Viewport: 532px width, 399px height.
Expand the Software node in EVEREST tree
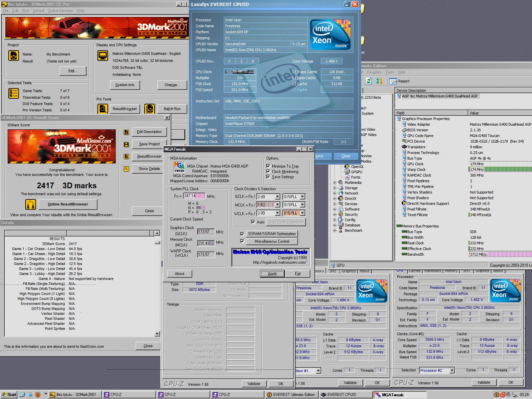pyautogui.click(x=335, y=209)
